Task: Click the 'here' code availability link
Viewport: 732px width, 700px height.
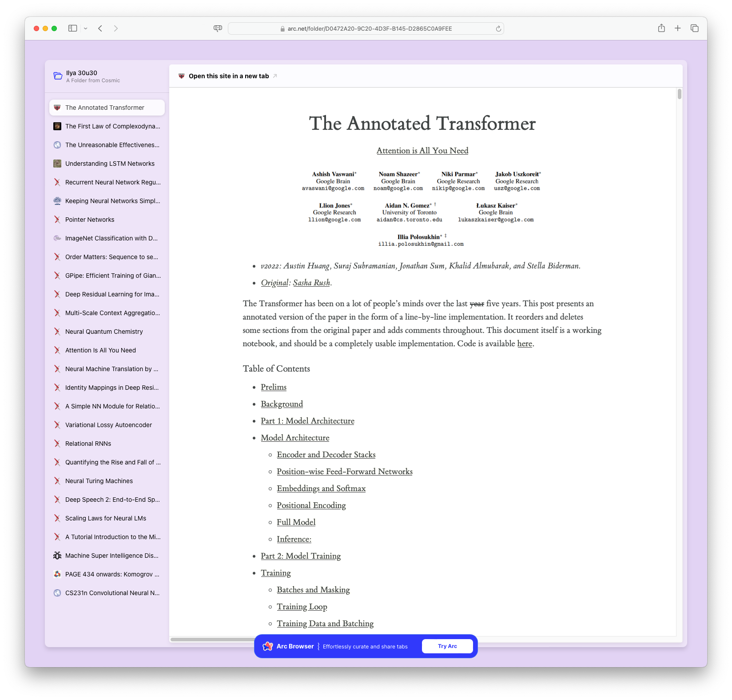Action: click(x=525, y=344)
